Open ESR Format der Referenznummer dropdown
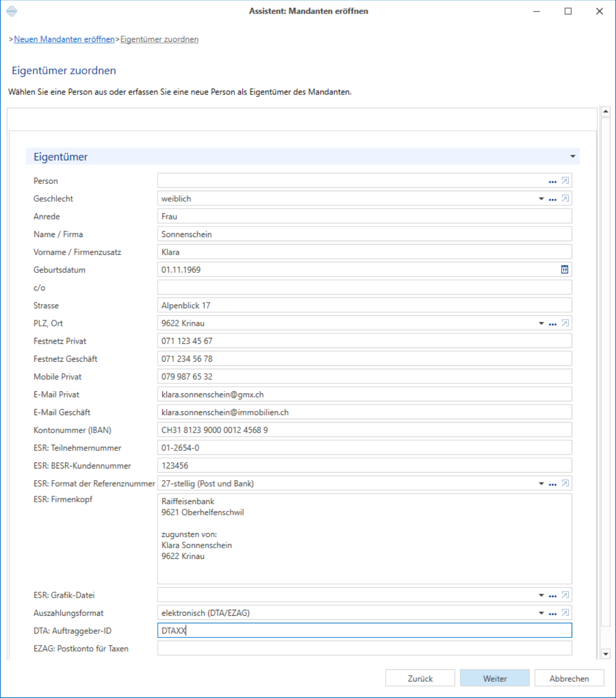616x698 pixels. (541, 484)
